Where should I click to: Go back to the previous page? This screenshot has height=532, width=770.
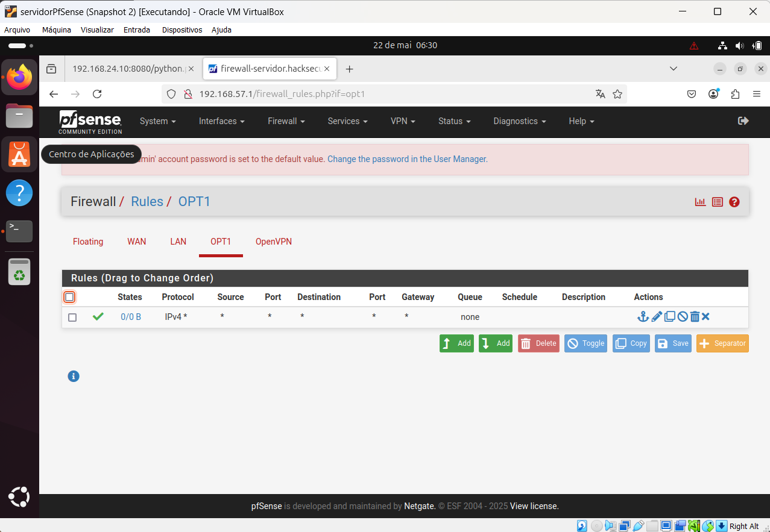click(x=54, y=94)
